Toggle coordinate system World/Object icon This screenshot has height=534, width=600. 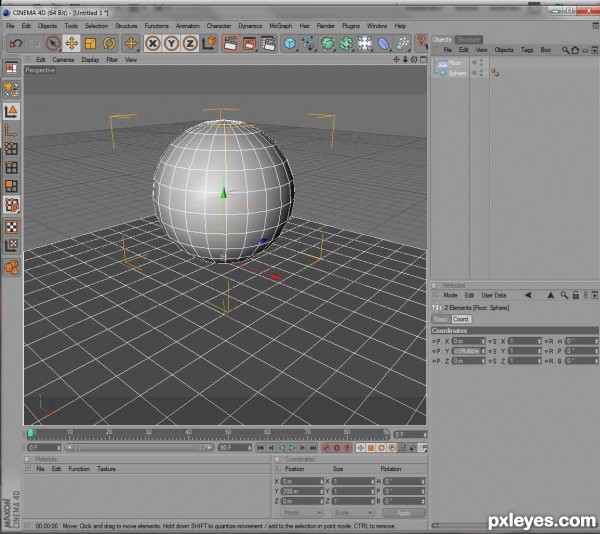point(210,44)
